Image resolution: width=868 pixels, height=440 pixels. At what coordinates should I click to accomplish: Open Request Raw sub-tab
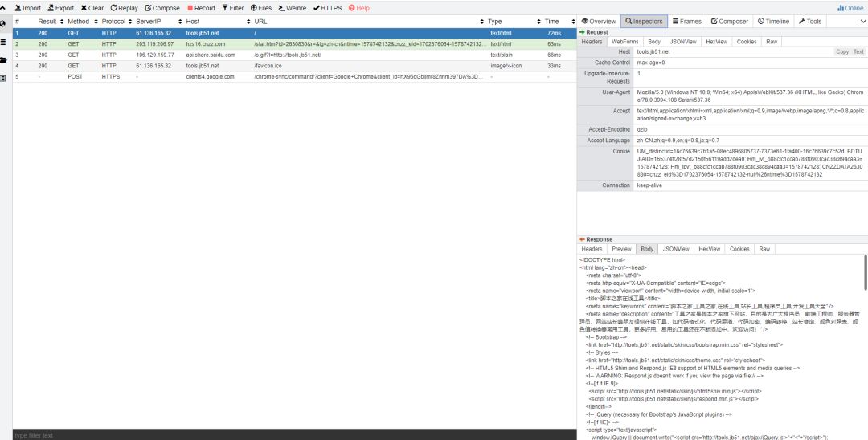tap(771, 42)
